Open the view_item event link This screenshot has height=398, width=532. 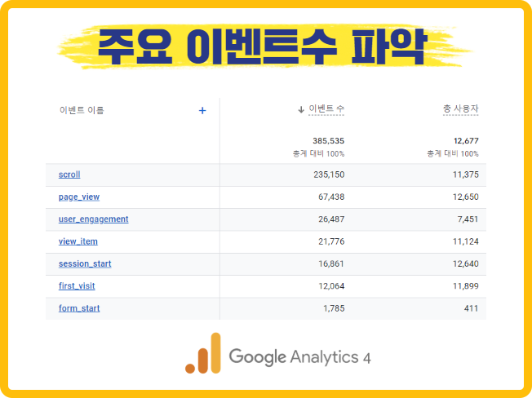(x=78, y=241)
